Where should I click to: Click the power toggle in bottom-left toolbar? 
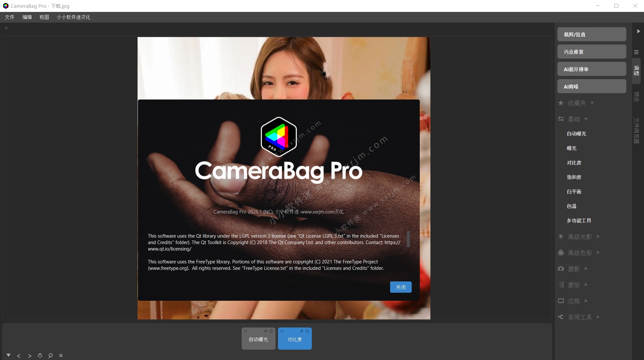point(40,355)
